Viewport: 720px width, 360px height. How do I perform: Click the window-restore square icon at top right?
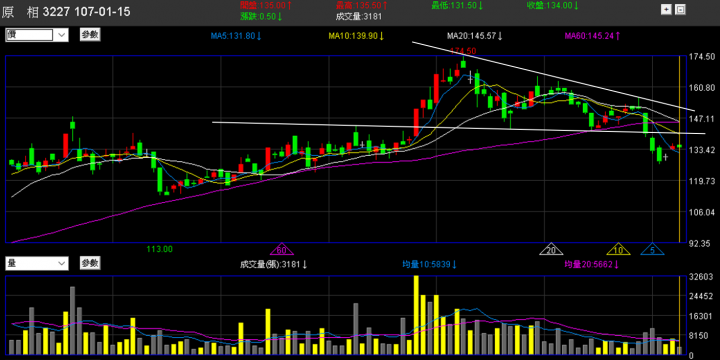(681, 9)
